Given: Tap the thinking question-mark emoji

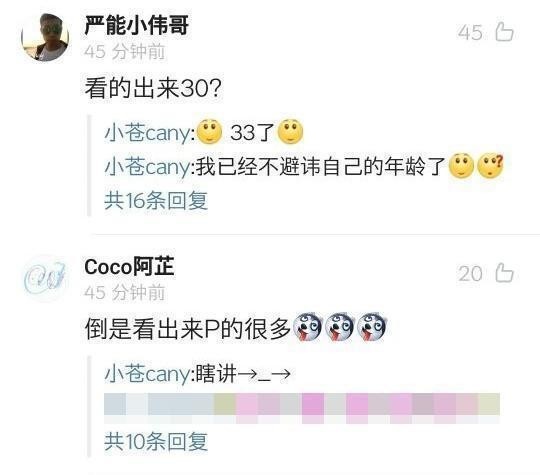Looking at the screenshot, I should [x=490, y=166].
